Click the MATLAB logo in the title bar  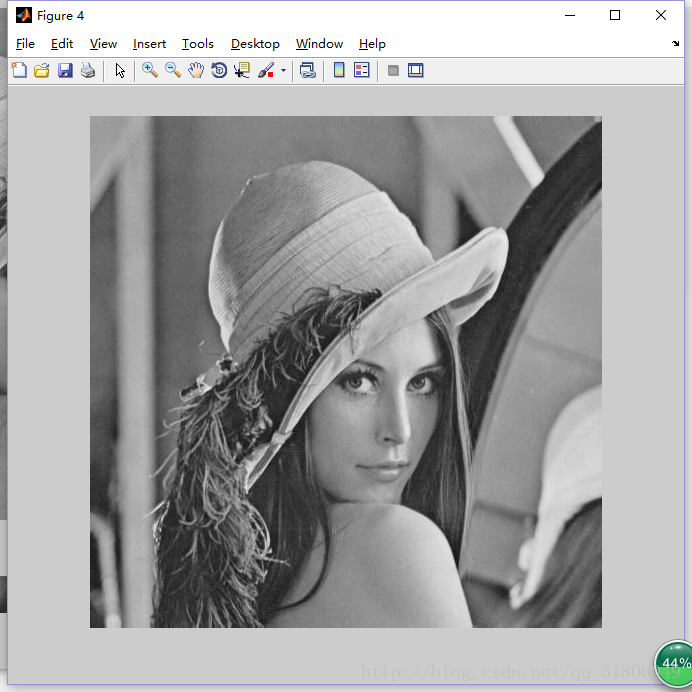24,15
